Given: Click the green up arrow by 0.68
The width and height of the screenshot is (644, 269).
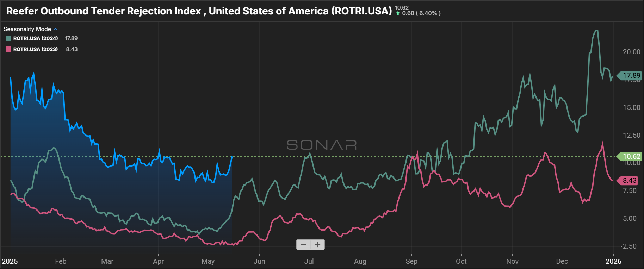Looking at the screenshot, I should 398,13.
